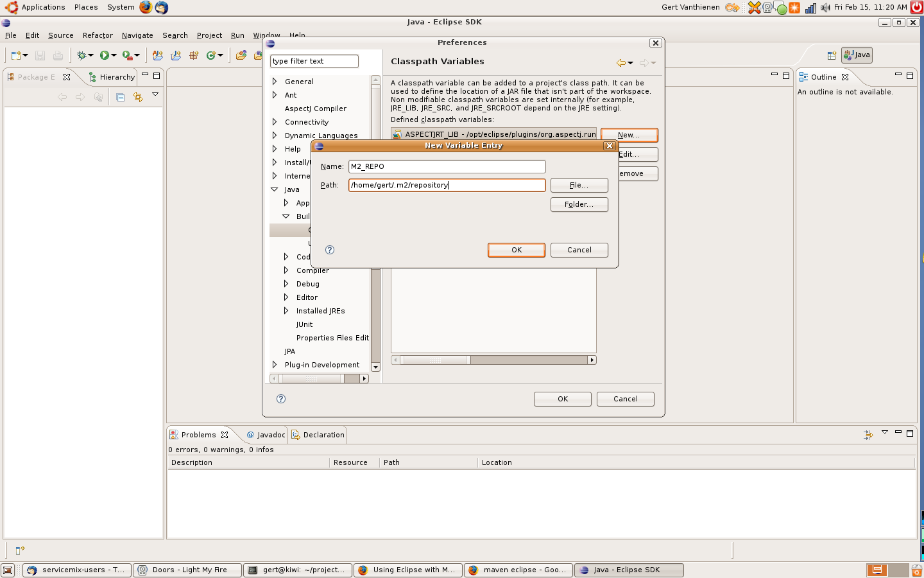Screen dimensions: 924x578
Task: Click the green Run button icon
Action: click(x=105, y=56)
